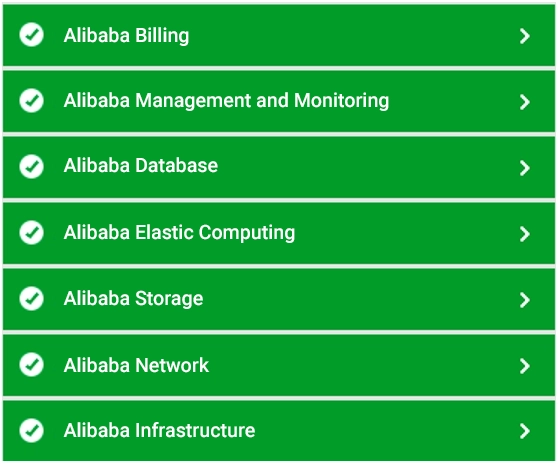This screenshot has height=465, width=558.
Task: Expand the Alibaba Database row chevron
Action: [x=525, y=168]
